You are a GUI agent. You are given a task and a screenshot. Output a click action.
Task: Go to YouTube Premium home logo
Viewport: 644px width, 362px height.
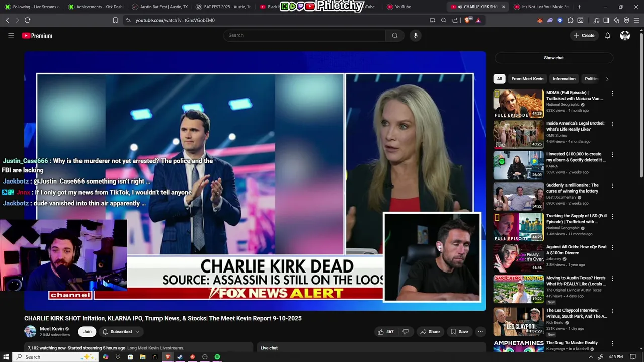pyautogui.click(x=37, y=36)
